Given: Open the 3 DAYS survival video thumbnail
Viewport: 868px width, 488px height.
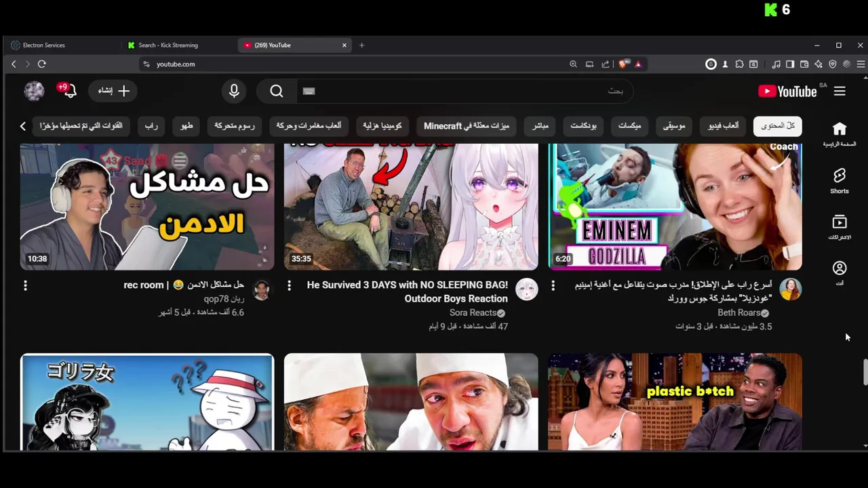Looking at the screenshot, I should pos(411,207).
